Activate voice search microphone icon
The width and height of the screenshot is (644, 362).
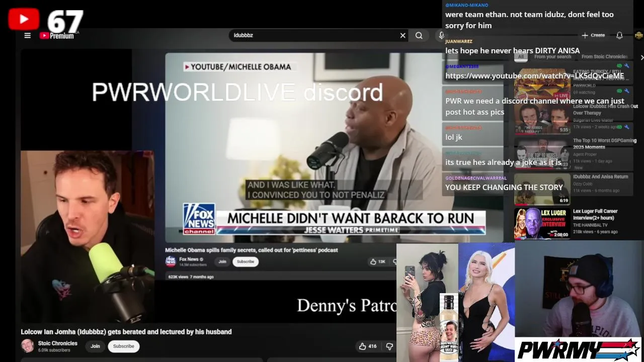(441, 35)
